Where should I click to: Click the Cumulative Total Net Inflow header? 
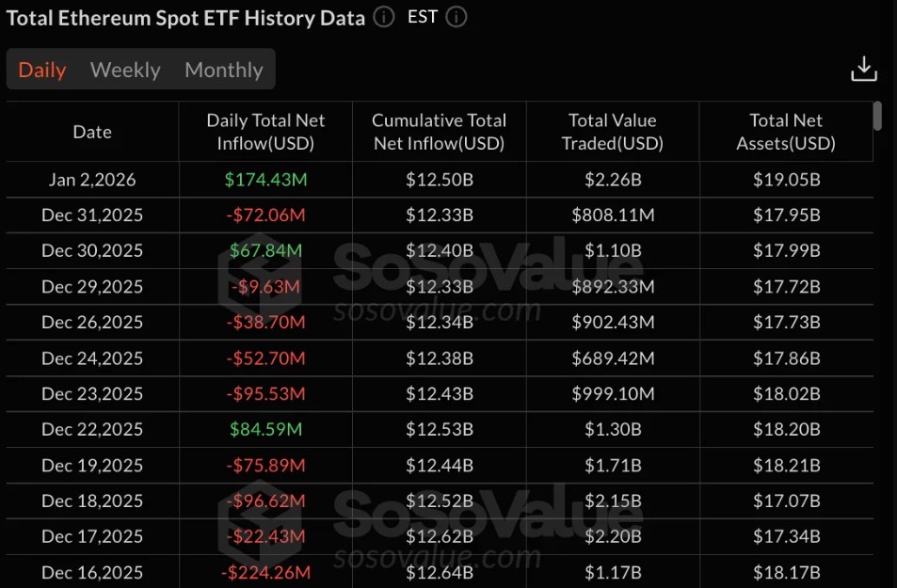tap(439, 132)
